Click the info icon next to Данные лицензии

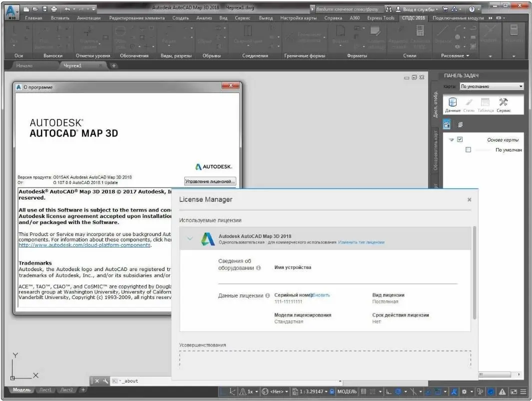tap(267, 295)
